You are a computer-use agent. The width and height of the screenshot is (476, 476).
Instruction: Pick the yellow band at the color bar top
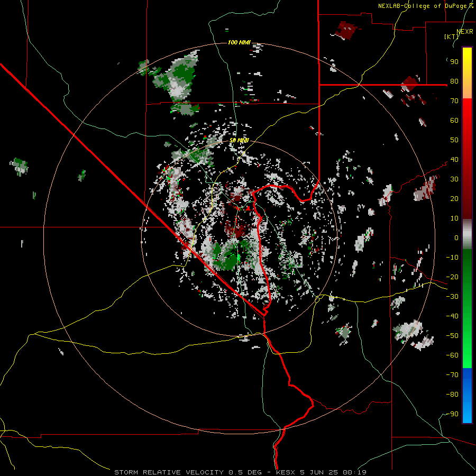[x=467, y=73]
